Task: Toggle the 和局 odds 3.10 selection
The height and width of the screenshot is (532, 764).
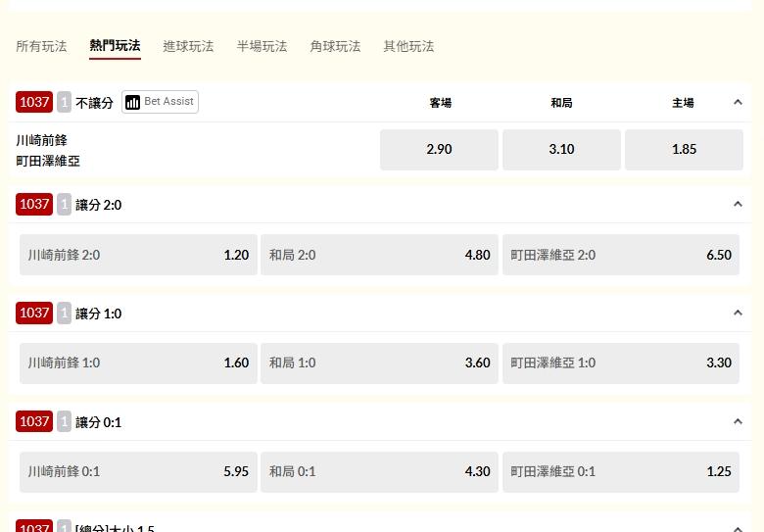Action: pos(561,149)
